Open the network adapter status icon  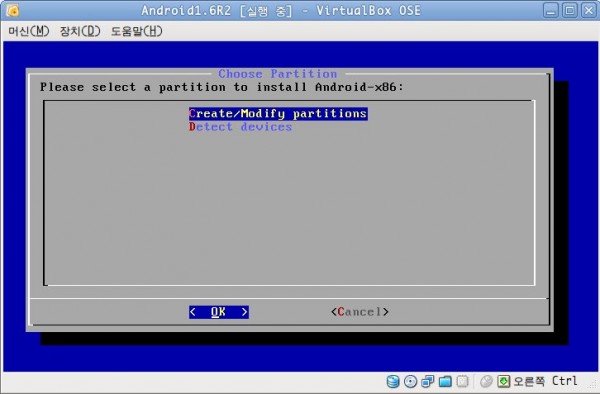[428, 381]
